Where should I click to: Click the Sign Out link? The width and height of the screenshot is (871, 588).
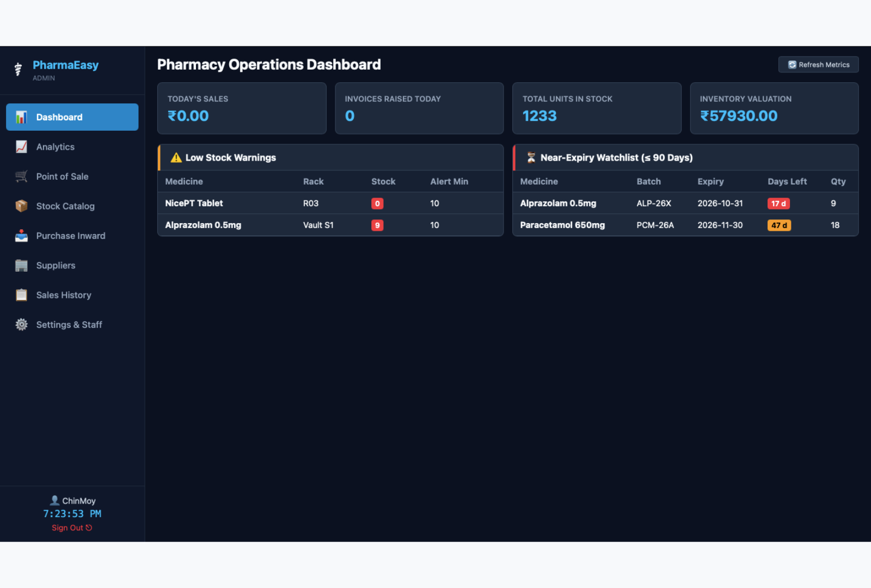(72, 528)
